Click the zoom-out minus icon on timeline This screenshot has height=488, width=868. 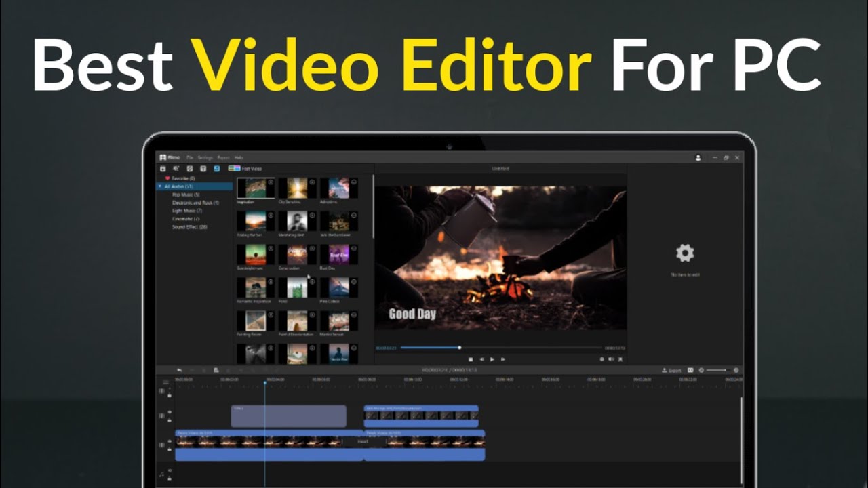701,371
